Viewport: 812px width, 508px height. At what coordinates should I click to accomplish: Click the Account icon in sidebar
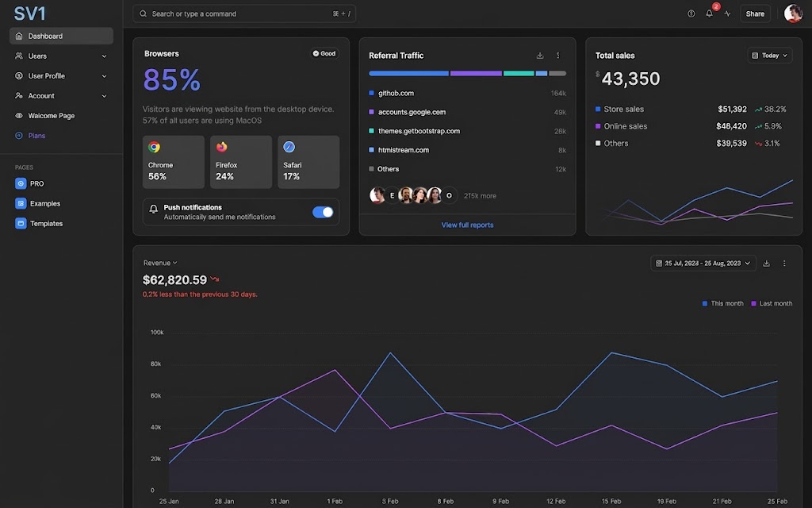click(19, 95)
